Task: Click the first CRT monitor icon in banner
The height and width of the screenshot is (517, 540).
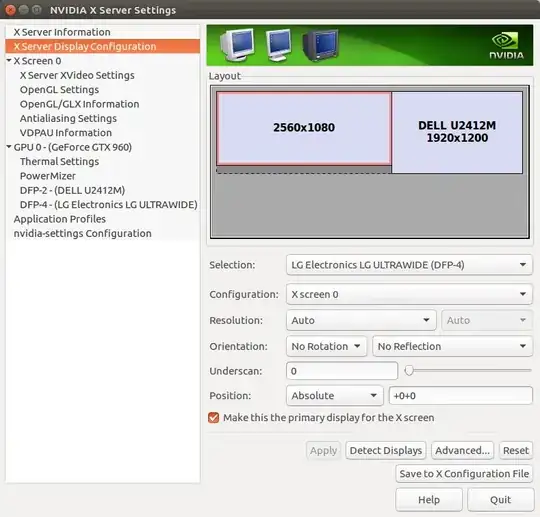Action: point(238,45)
